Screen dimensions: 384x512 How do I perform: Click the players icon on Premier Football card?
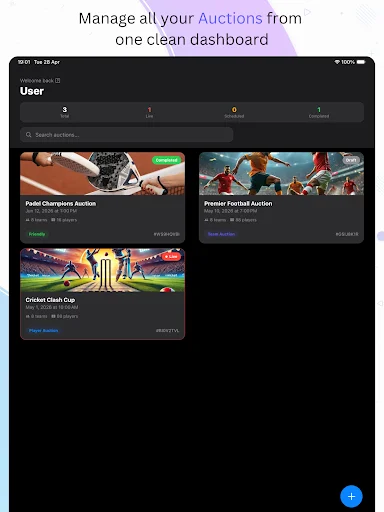tap(232, 220)
